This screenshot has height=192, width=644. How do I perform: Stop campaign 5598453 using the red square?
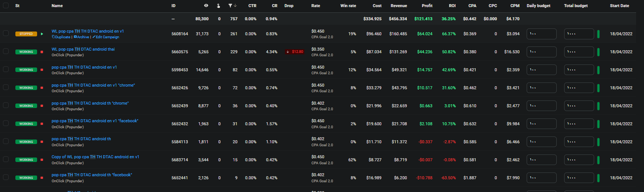pos(42,70)
